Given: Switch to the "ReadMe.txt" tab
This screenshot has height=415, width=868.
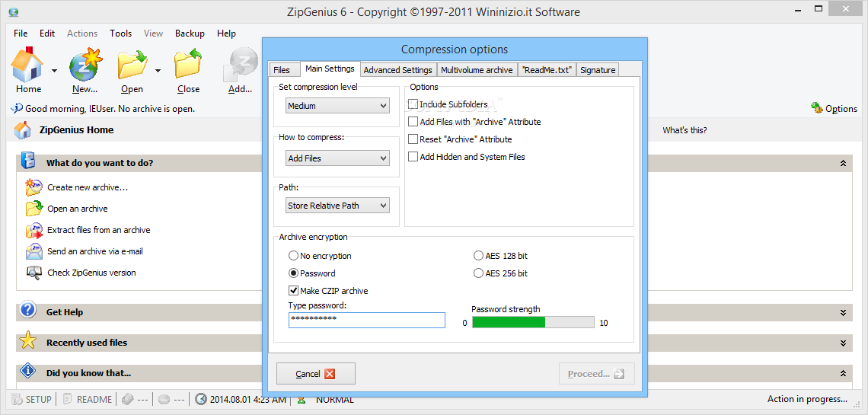Looking at the screenshot, I should click(547, 70).
